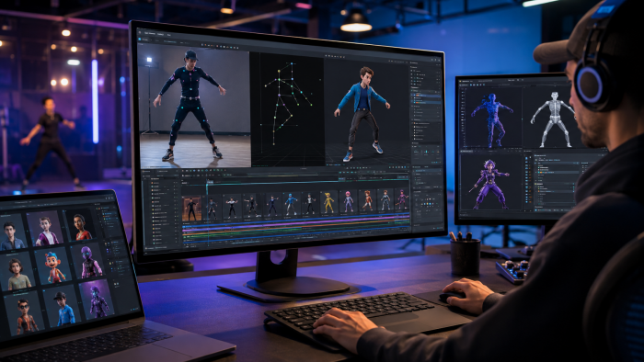Click the blue app logo icon on the main monitor
Viewport: 644px width, 362px height.
pos(140,40)
